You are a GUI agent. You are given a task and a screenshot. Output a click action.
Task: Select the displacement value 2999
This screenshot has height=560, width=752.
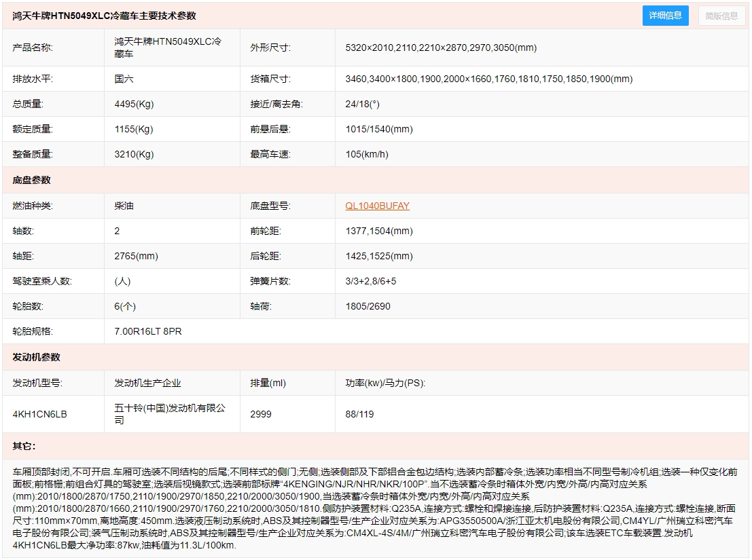click(261, 414)
